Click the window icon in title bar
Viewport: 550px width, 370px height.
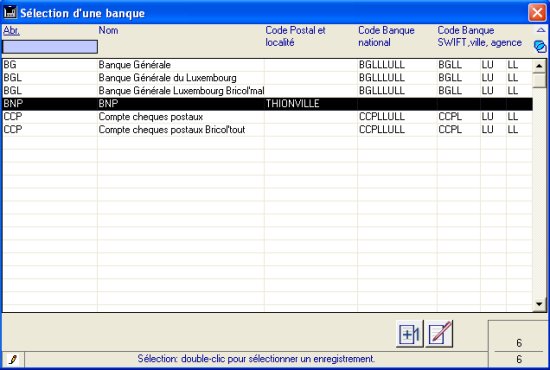coord(10,12)
